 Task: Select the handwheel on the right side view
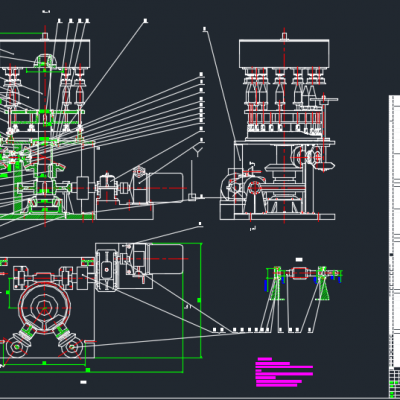[325, 99]
